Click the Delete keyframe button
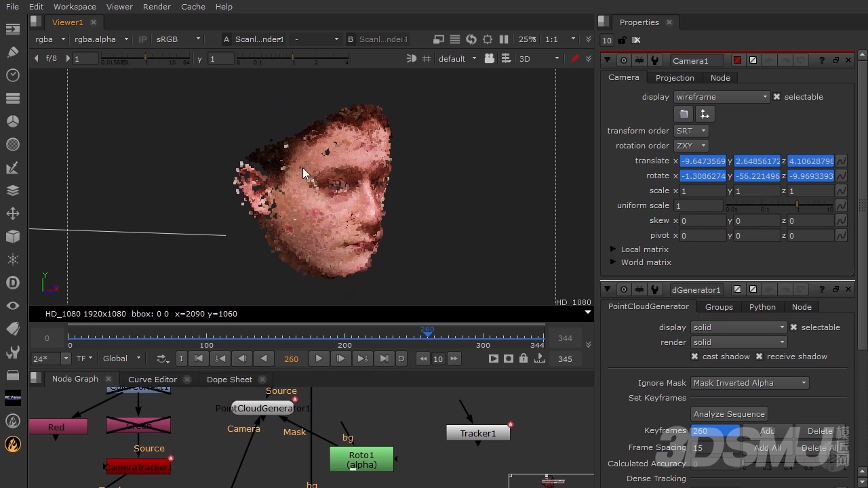Image resolution: width=868 pixels, height=488 pixels. coord(820,431)
